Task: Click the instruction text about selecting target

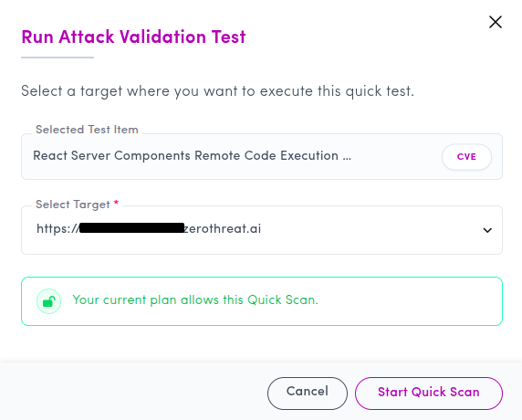Action: pyautogui.click(x=218, y=91)
